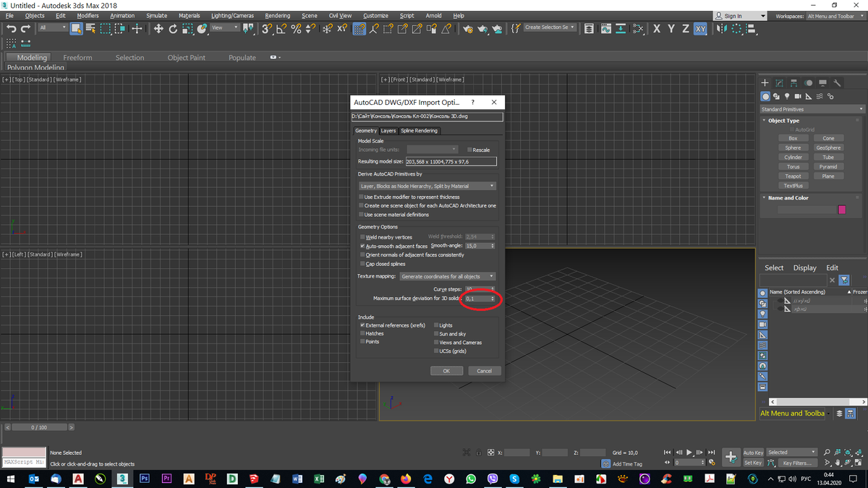The width and height of the screenshot is (868, 488).
Task: Click the Key Filters button
Action: (797, 463)
